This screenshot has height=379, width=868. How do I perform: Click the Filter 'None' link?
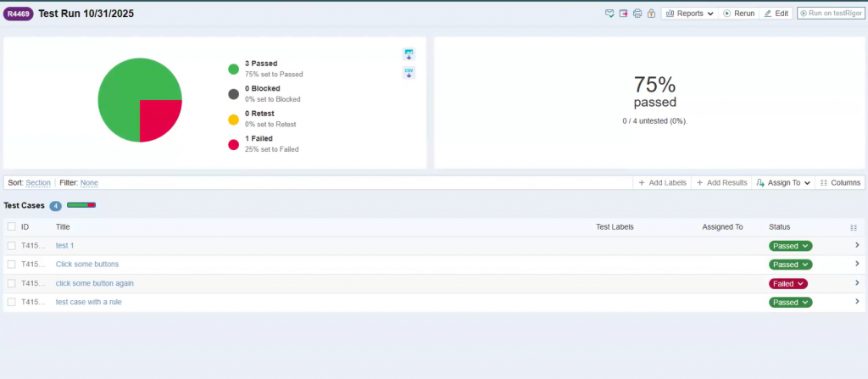pyautogui.click(x=89, y=182)
